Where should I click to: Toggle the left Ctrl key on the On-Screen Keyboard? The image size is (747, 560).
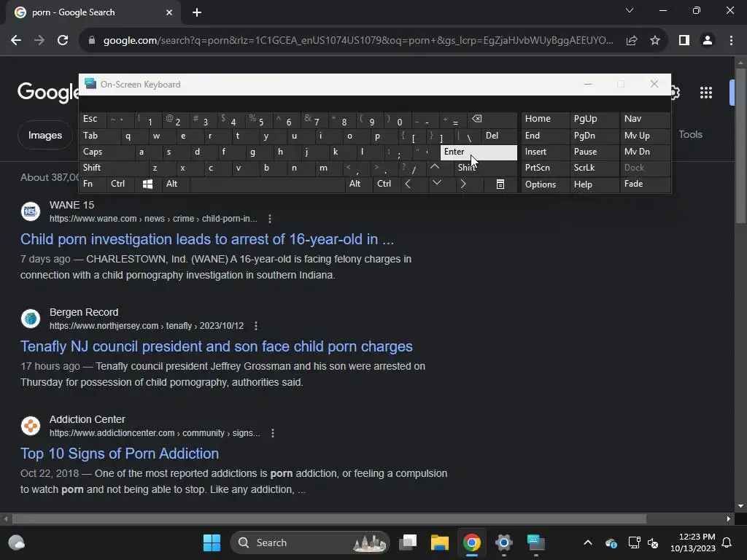pos(120,184)
